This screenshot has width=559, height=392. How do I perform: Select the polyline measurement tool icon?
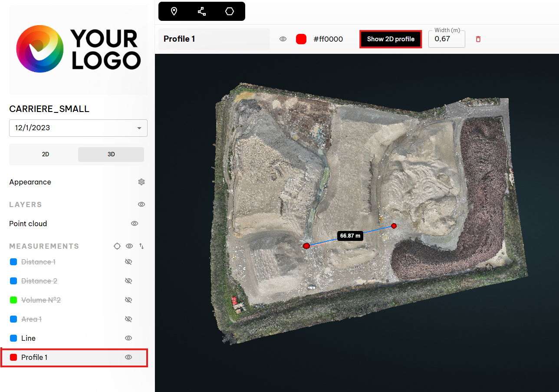tap(202, 11)
